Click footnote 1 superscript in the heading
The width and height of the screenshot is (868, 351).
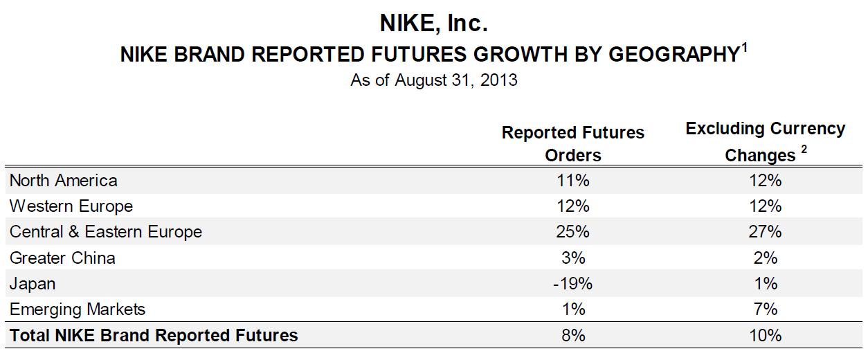pos(744,47)
